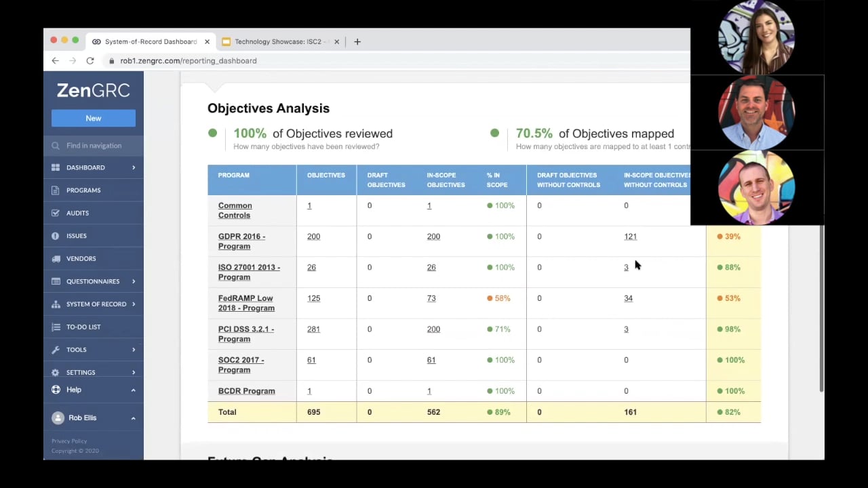Click the blue New button
Screen dimensions: 868x488
coord(94,118)
